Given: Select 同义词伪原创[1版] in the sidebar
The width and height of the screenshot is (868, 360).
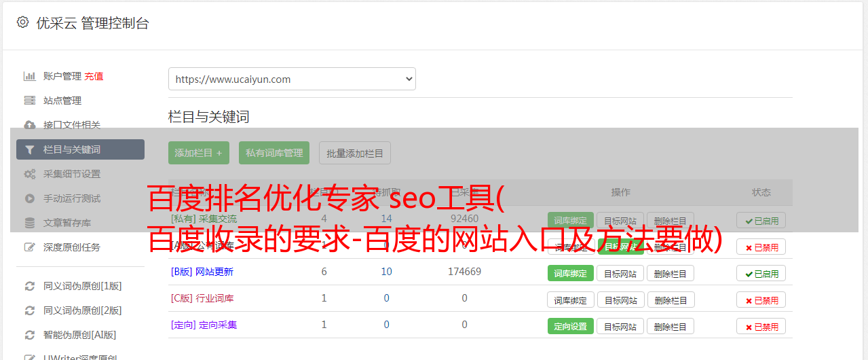Looking at the screenshot, I should pos(83,286).
